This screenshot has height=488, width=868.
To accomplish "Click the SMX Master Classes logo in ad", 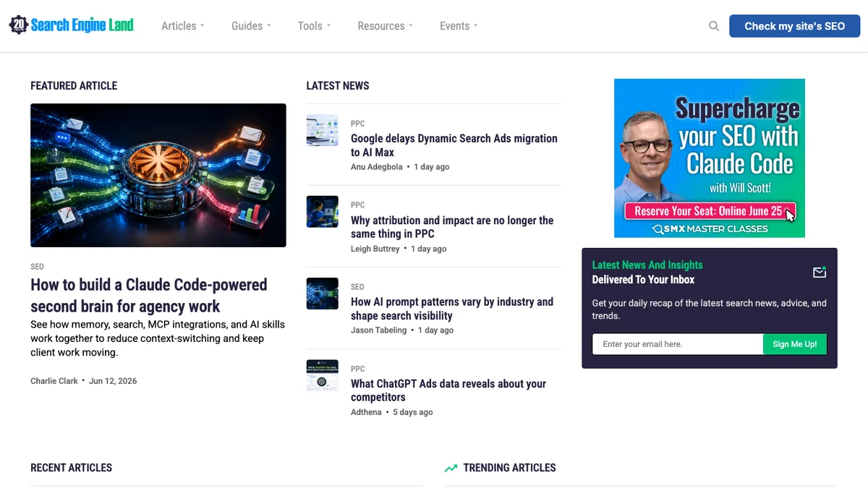I will (x=710, y=229).
